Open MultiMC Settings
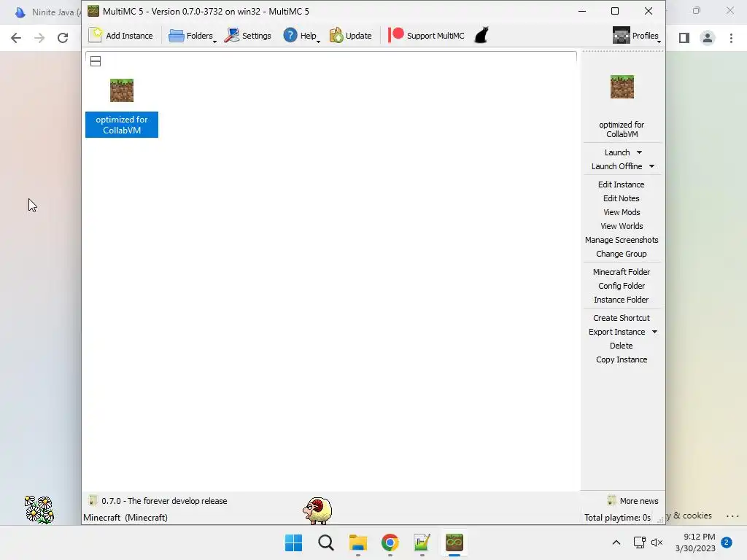This screenshot has height=560, width=747. click(247, 35)
